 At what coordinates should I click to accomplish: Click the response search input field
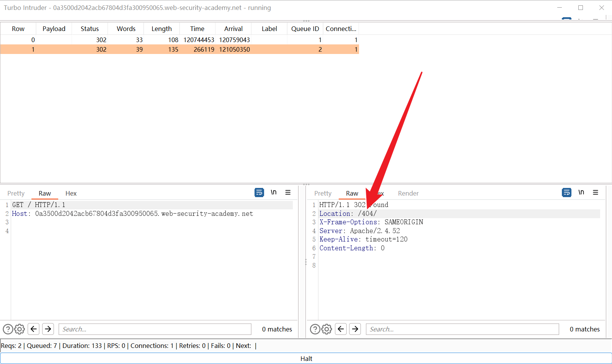[462, 329]
